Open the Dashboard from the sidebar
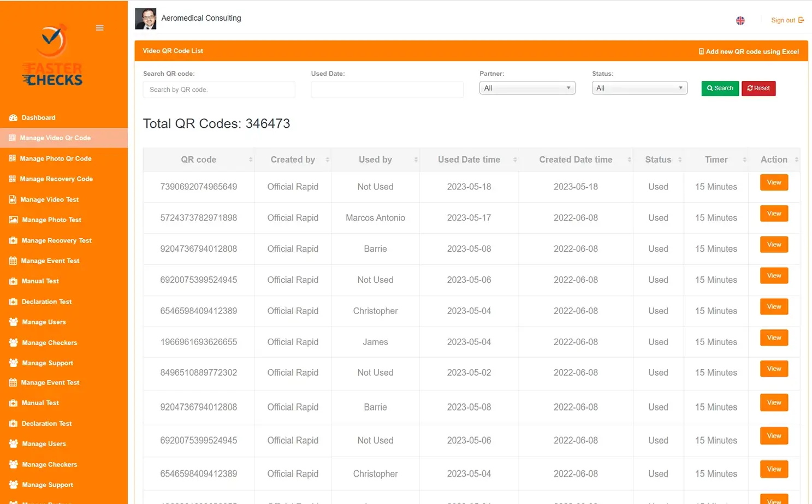 point(38,117)
